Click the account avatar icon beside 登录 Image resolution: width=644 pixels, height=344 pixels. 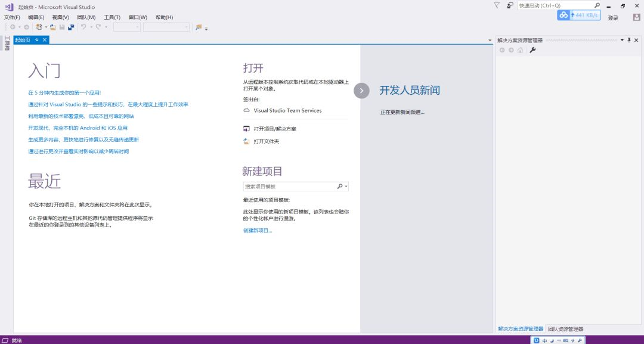[x=637, y=17]
